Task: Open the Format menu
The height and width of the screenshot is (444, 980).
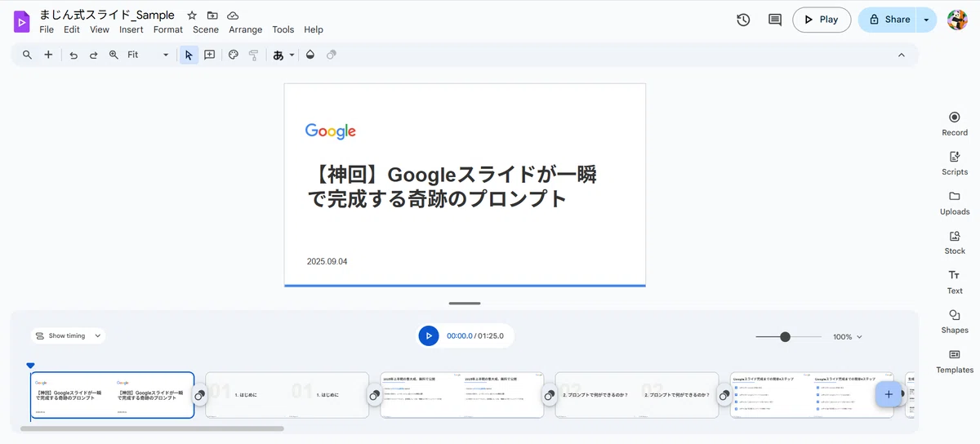Action: click(x=168, y=29)
